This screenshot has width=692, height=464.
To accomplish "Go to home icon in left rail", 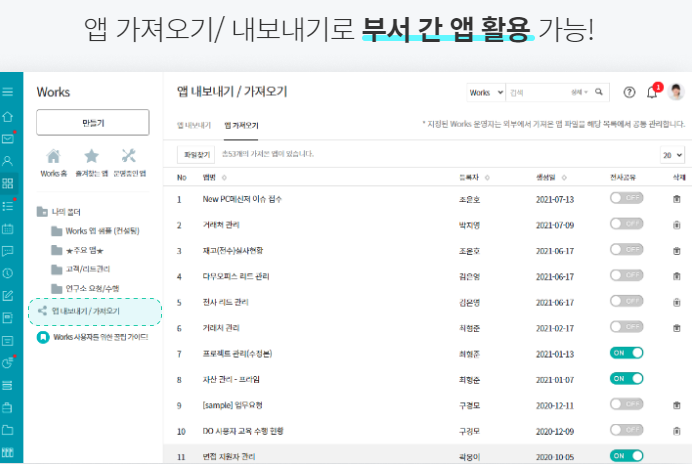I will tap(8, 117).
